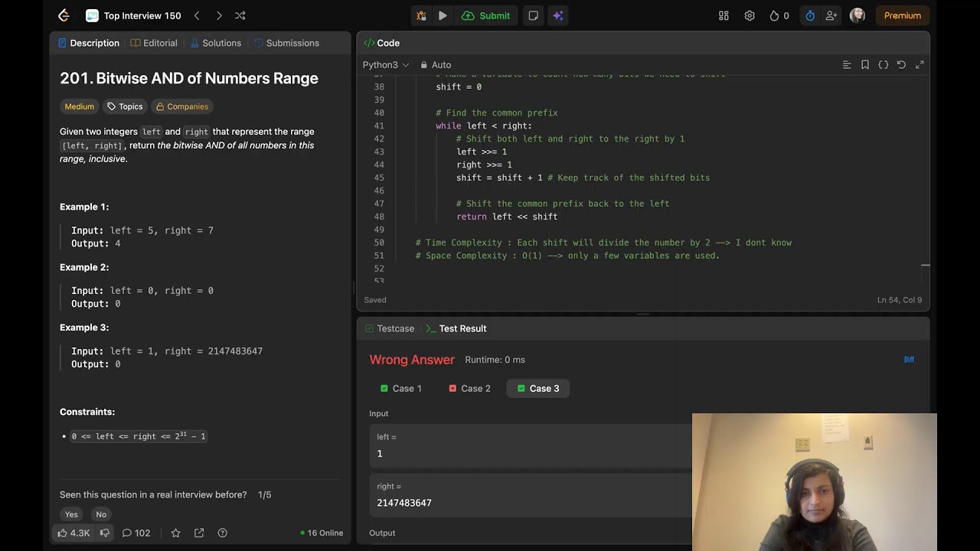Expand the code editor to fullscreen
The image size is (980, 551).
tap(920, 65)
